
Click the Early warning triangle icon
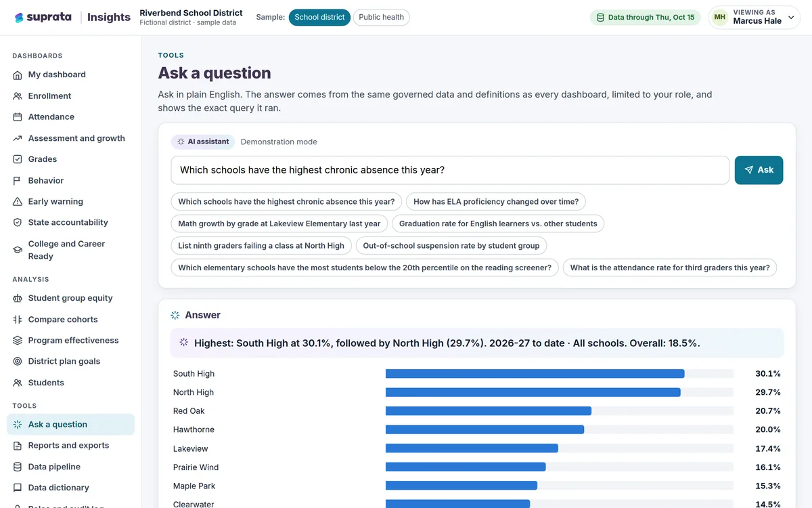(18, 202)
